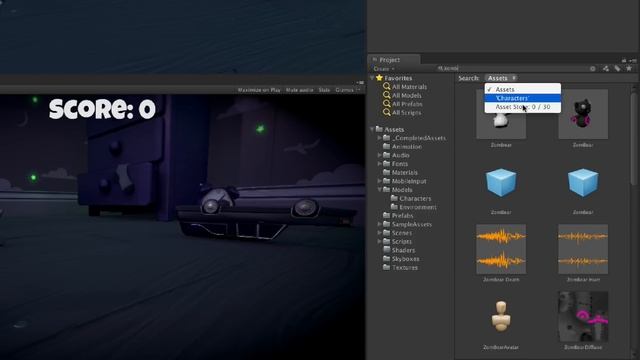Collapse the Assets root folder
Viewport: 640px width, 360px height.
tap(372, 129)
